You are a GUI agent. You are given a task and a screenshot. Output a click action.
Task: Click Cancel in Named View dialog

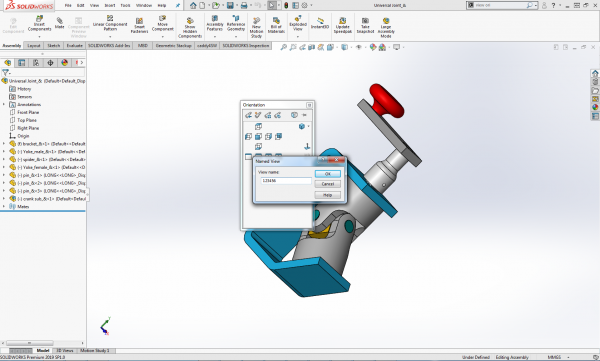[x=328, y=184]
